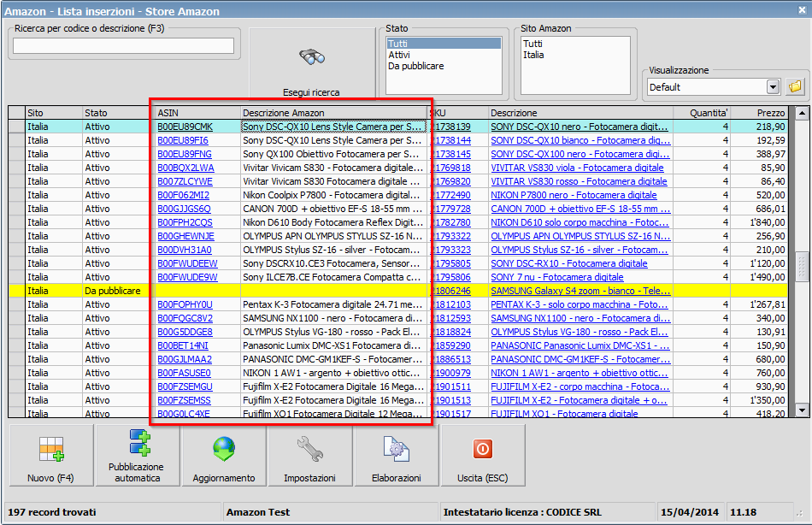
Task: Open the Visualizzazione Default dropdown
Action: tap(773, 87)
